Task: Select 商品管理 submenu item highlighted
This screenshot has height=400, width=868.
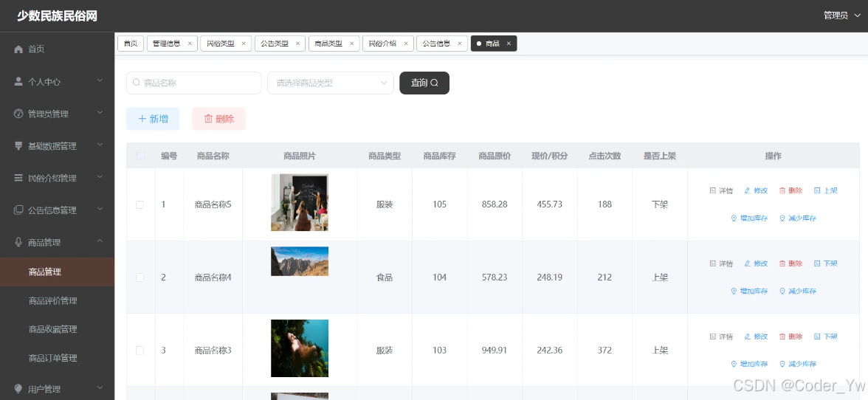Action: (x=57, y=272)
